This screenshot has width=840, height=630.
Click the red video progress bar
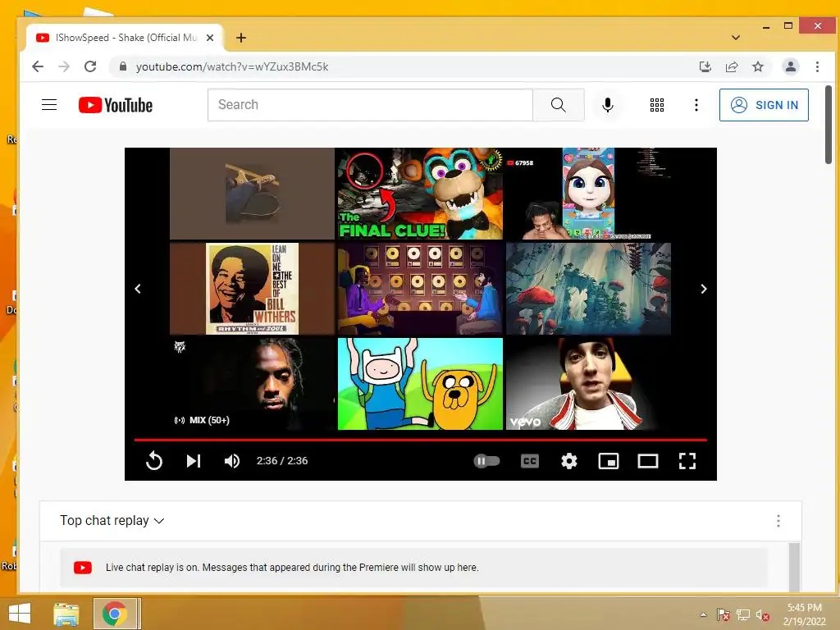tap(421, 440)
